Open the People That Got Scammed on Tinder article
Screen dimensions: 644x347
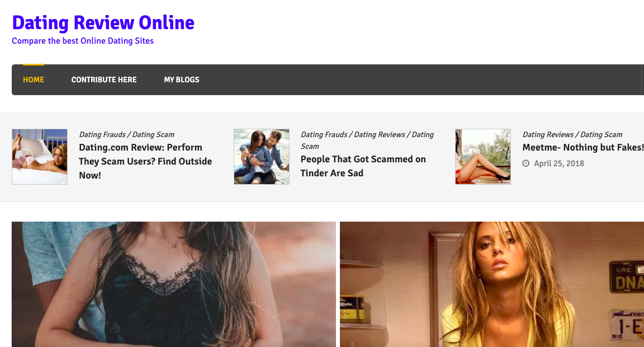(363, 166)
